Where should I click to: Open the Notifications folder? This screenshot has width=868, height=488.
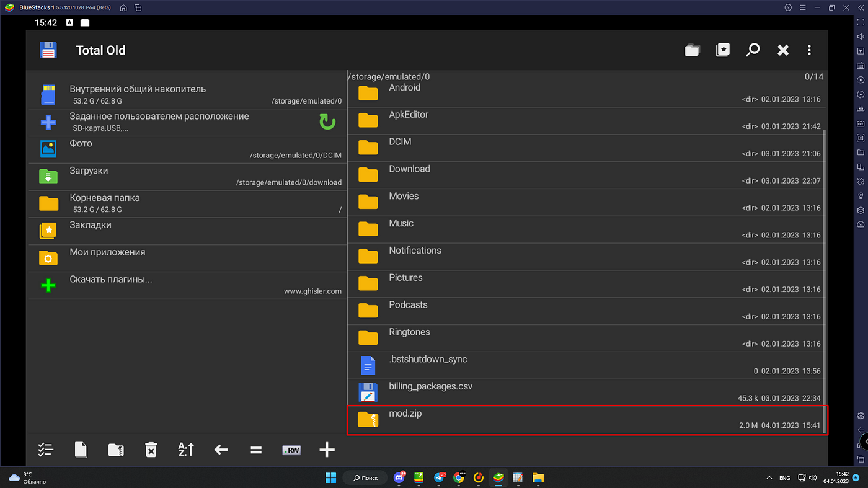(x=586, y=257)
